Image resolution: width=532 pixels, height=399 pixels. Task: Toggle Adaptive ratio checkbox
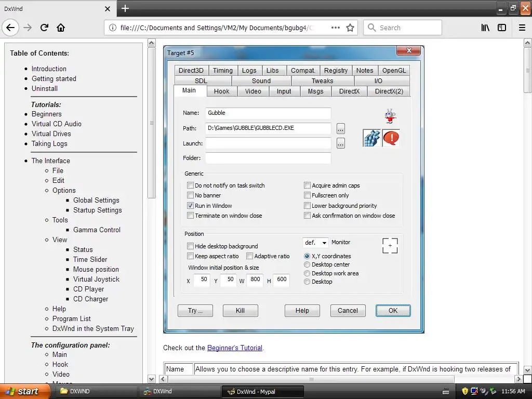click(x=250, y=256)
